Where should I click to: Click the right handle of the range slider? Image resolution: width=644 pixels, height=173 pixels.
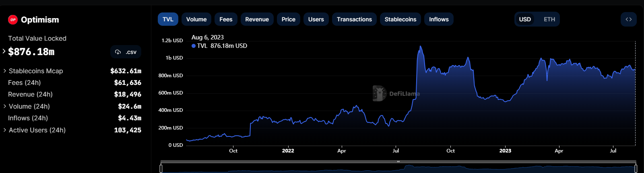pyautogui.click(x=636, y=168)
